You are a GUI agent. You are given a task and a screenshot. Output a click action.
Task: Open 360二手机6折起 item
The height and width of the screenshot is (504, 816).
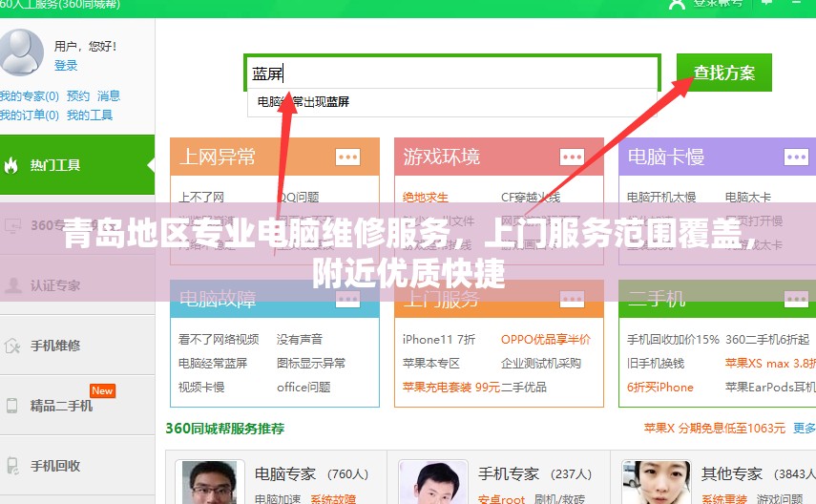(x=767, y=340)
